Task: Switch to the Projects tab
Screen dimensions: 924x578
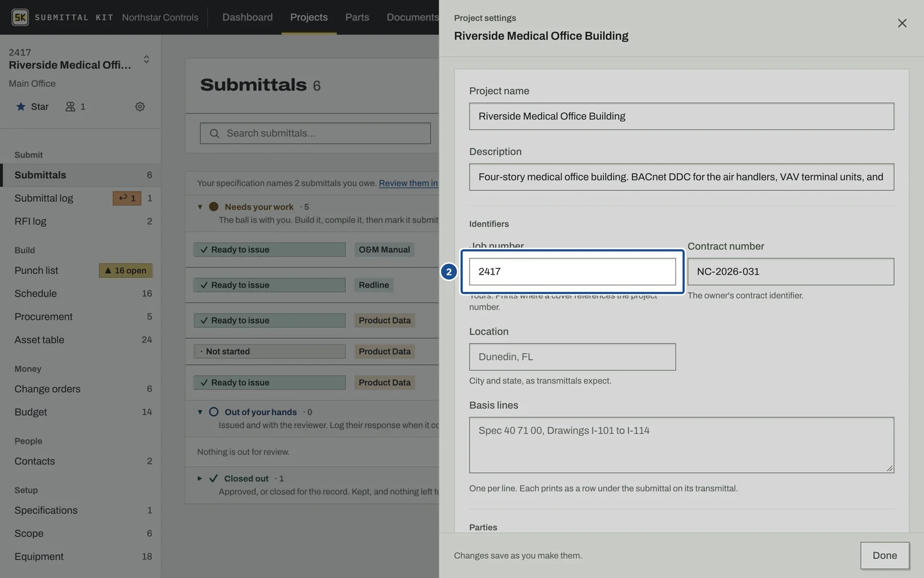Action: click(x=309, y=17)
